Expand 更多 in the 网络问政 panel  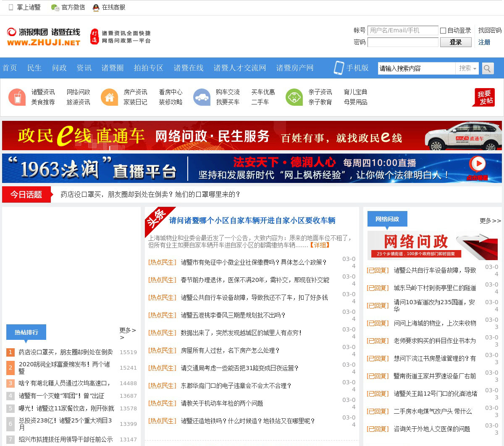click(x=490, y=221)
